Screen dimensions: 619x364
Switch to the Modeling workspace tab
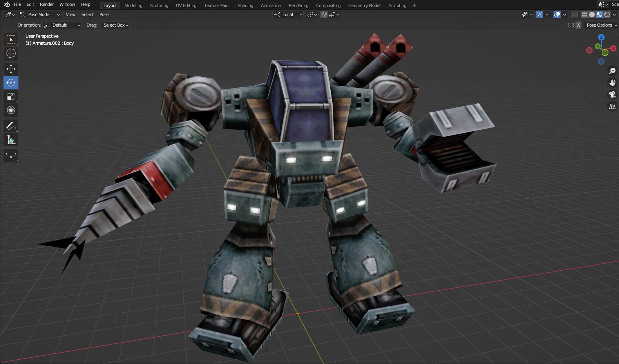point(133,5)
